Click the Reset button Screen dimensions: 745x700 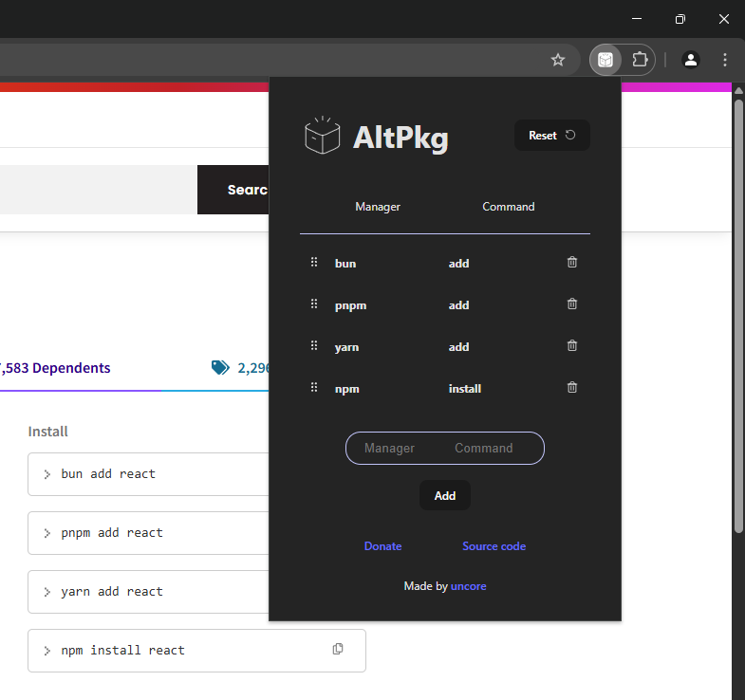552,136
